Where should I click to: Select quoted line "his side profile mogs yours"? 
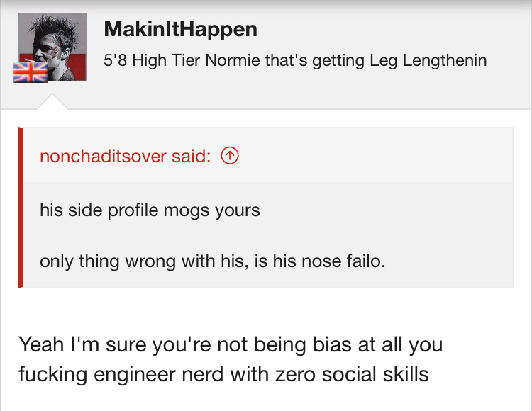pyautogui.click(x=150, y=210)
